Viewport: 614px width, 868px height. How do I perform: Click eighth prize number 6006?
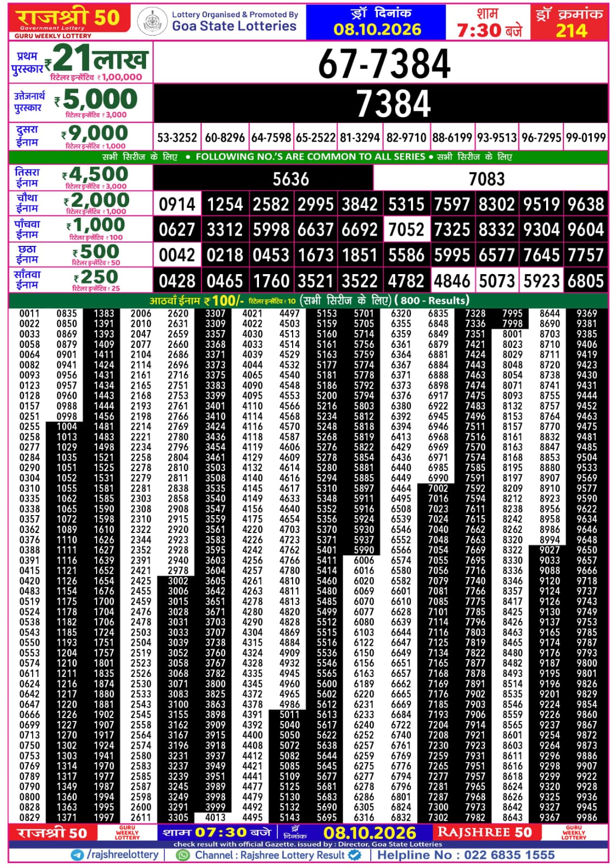[x=364, y=560]
